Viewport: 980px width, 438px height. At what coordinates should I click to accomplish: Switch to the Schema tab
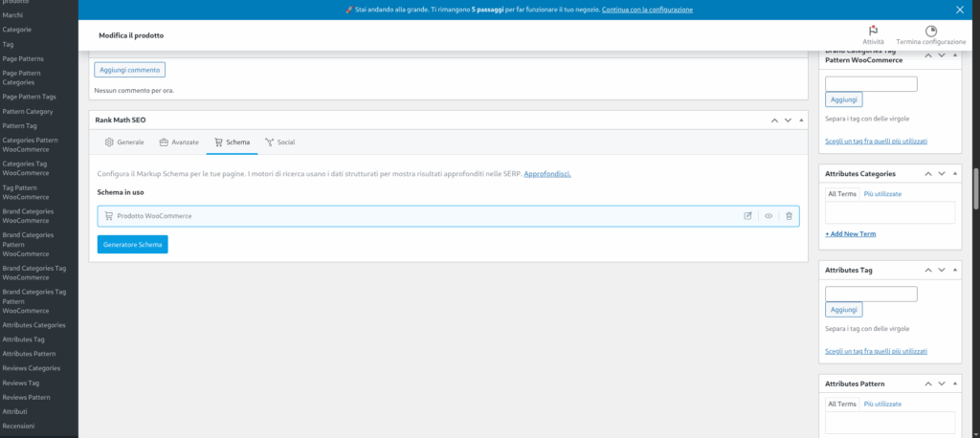[232, 142]
